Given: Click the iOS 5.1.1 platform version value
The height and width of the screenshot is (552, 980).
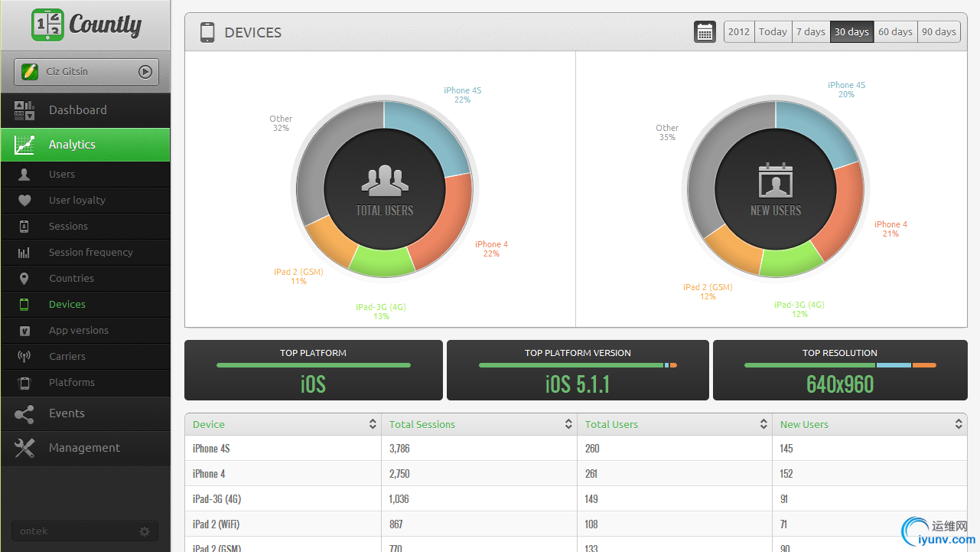Looking at the screenshot, I should click(x=578, y=384).
